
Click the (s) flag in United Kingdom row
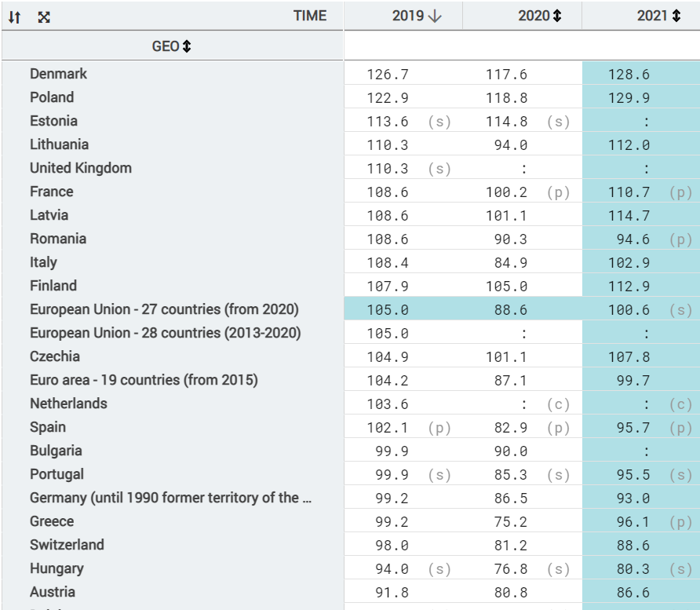tap(439, 169)
